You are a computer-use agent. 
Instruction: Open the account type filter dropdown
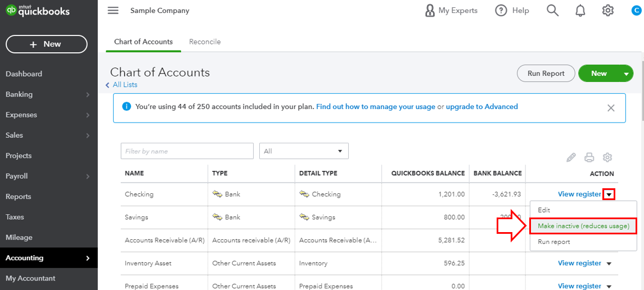304,151
